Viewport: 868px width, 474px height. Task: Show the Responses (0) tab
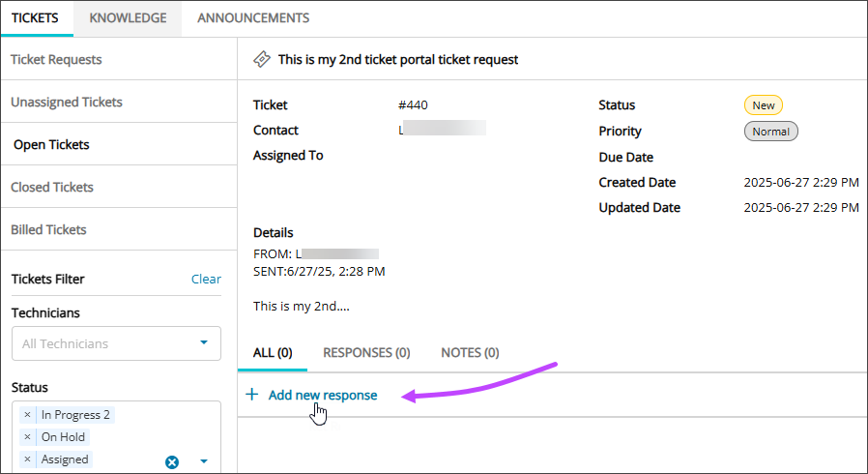point(366,353)
